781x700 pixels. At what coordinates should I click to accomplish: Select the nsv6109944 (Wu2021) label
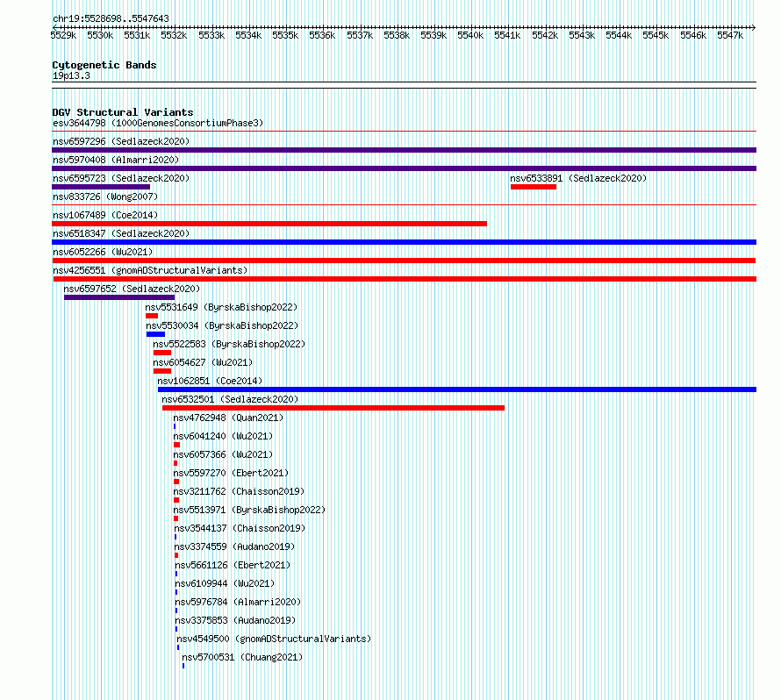pyautogui.click(x=225, y=583)
